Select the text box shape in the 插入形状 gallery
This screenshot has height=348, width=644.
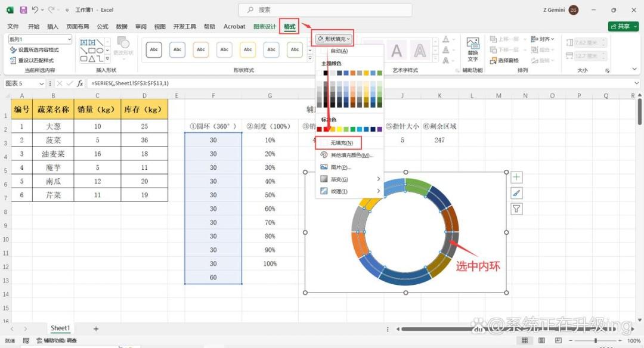tap(83, 43)
